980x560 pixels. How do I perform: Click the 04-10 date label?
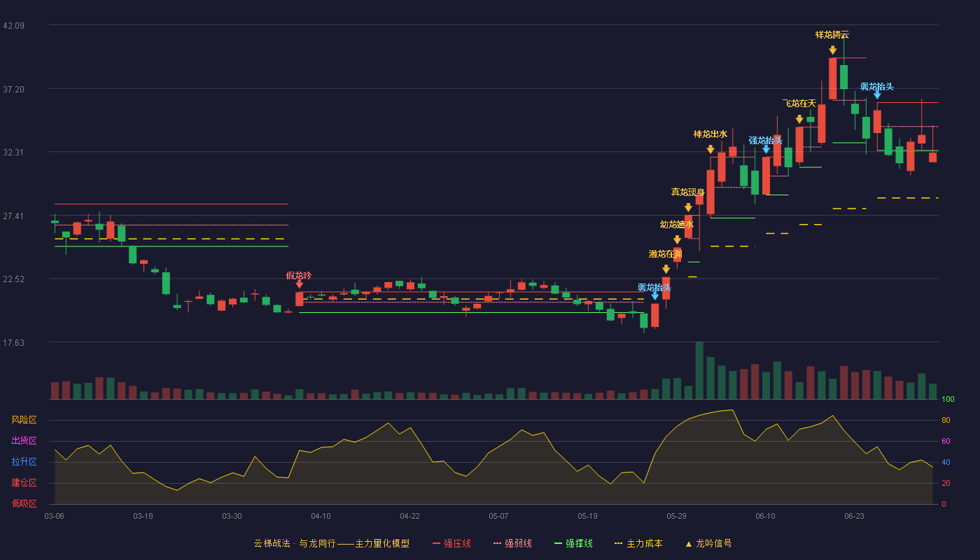point(321,516)
